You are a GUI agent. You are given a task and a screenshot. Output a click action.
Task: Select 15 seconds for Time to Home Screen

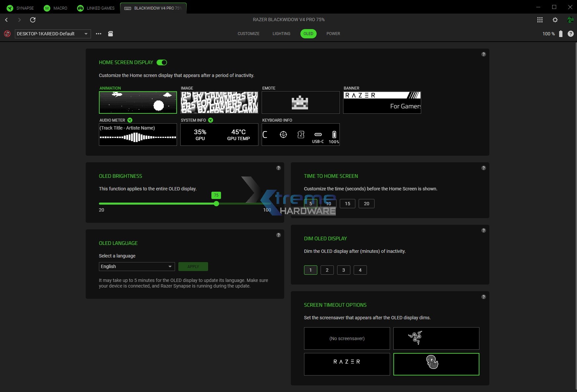[x=348, y=204]
